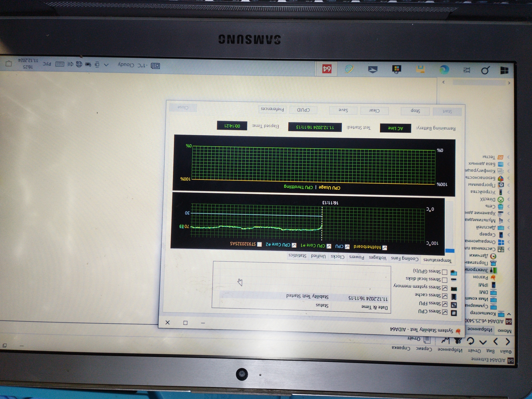
Task: Select the Тесты tree category
Action: pos(493,157)
